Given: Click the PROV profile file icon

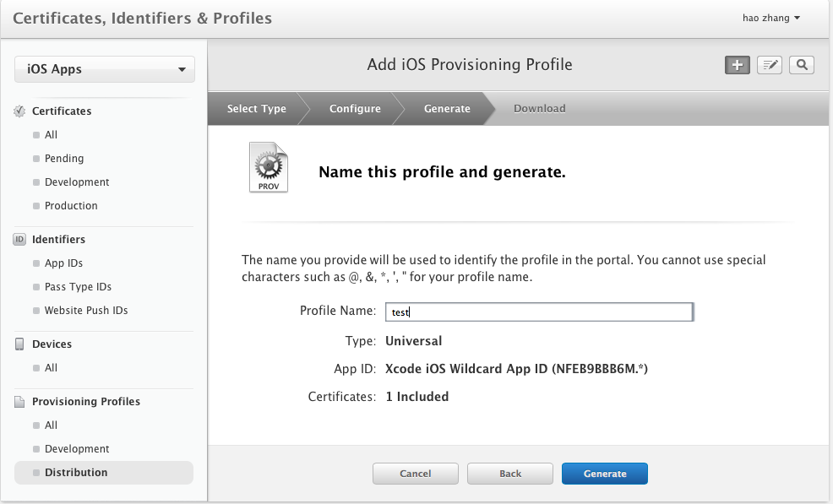Looking at the screenshot, I should click(x=268, y=167).
